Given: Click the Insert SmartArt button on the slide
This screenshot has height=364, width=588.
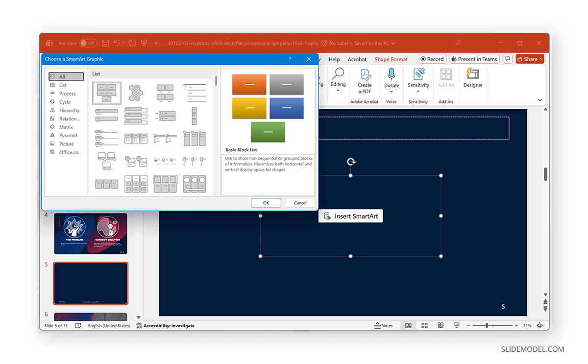Looking at the screenshot, I should (x=350, y=216).
